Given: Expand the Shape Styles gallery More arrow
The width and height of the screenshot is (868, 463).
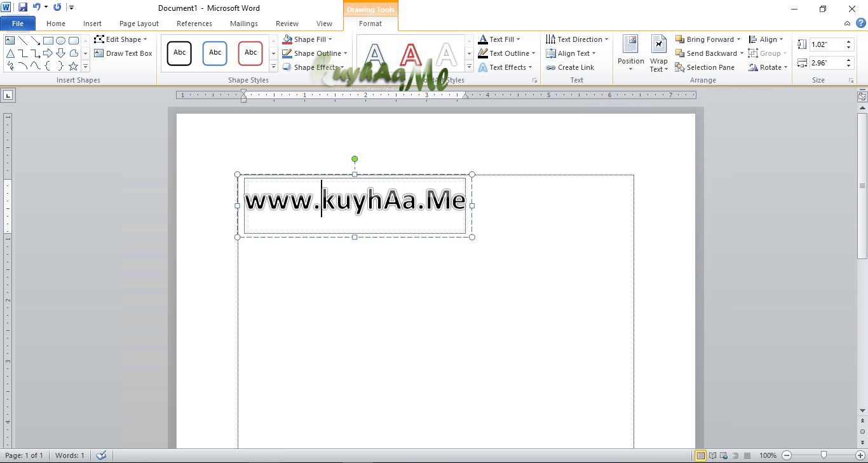Looking at the screenshot, I should (x=274, y=67).
